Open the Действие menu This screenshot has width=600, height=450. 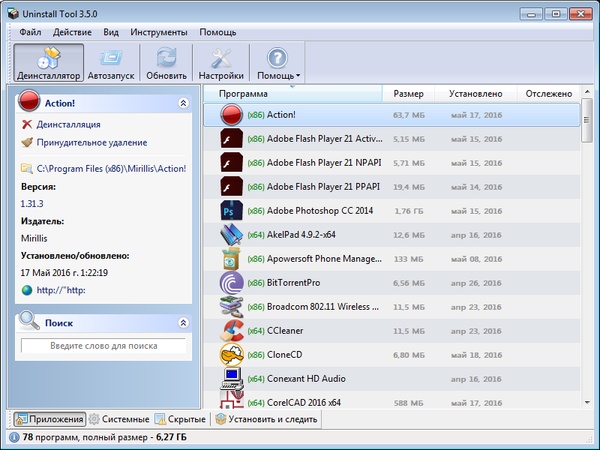point(72,33)
